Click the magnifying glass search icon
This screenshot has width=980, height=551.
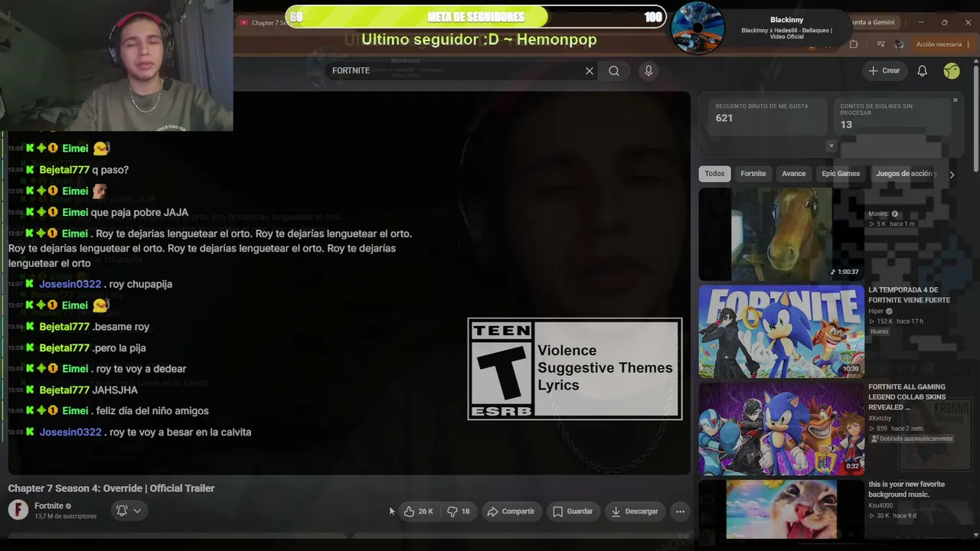tap(614, 71)
